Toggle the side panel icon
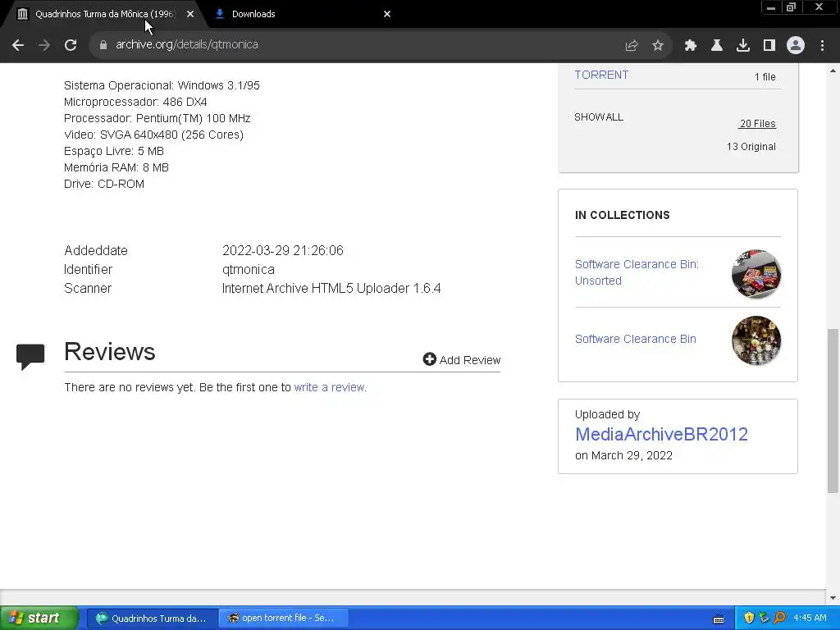 pos(769,46)
